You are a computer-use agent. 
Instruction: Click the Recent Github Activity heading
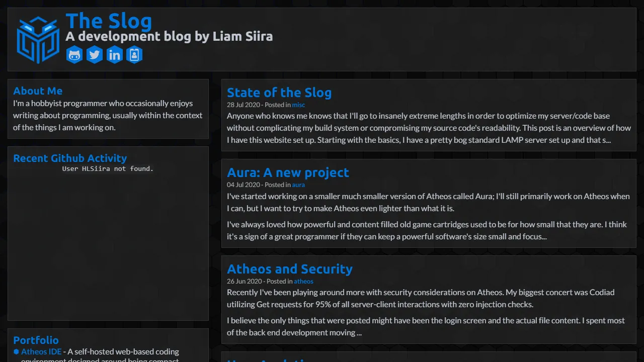pos(70,158)
